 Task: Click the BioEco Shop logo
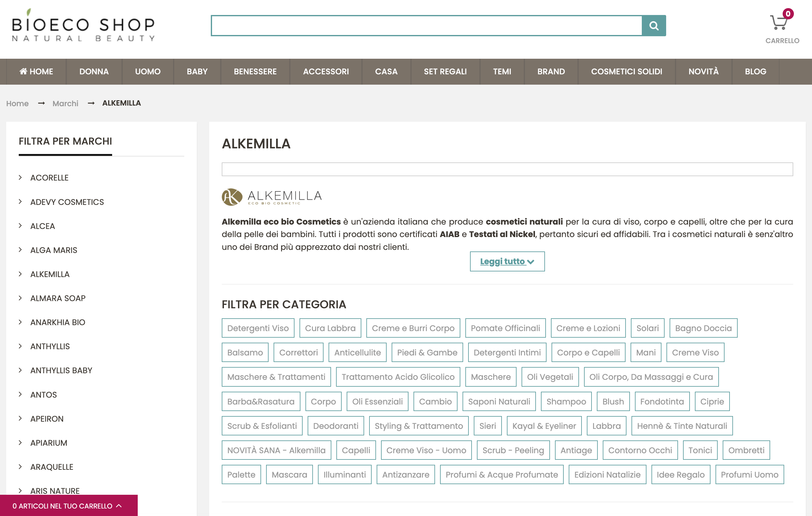(83, 26)
